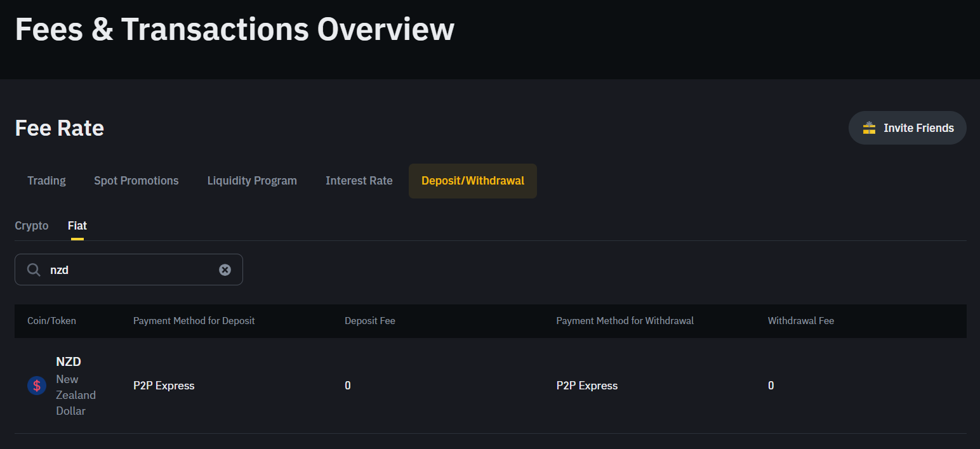This screenshot has width=980, height=449.
Task: Select the Fiat sub-tab
Action: click(77, 226)
